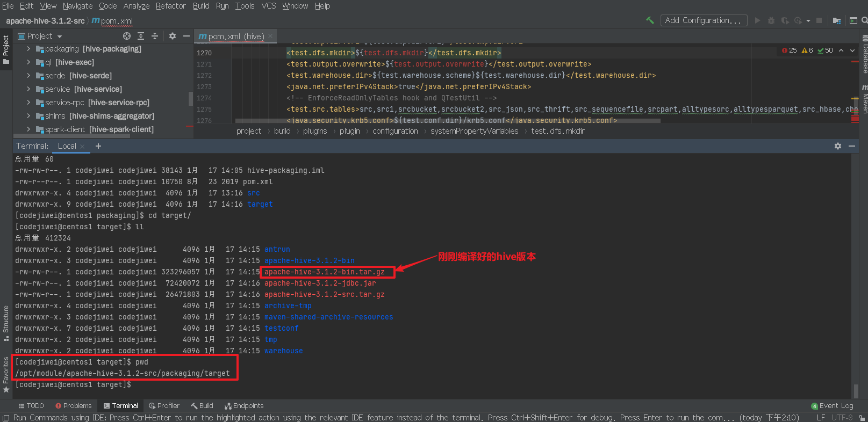The image size is (868, 422).
Task: Click the UTF-8 encoding status entry
Action: (x=842, y=418)
